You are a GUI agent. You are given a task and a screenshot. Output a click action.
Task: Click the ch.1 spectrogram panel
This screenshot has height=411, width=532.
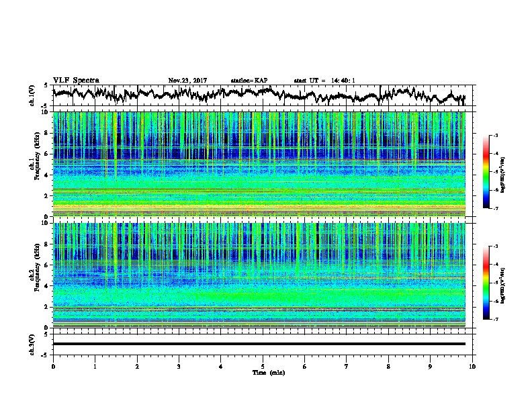point(259,164)
